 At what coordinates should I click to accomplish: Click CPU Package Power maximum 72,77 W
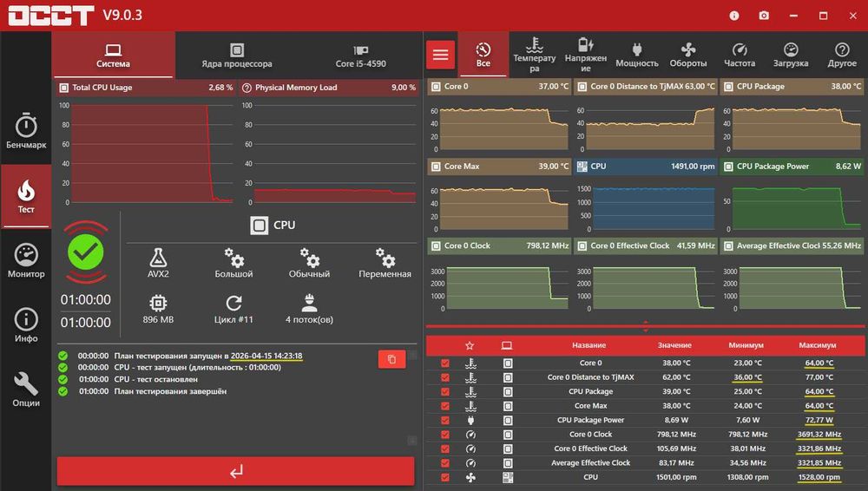pyautogui.click(x=819, y=420)
